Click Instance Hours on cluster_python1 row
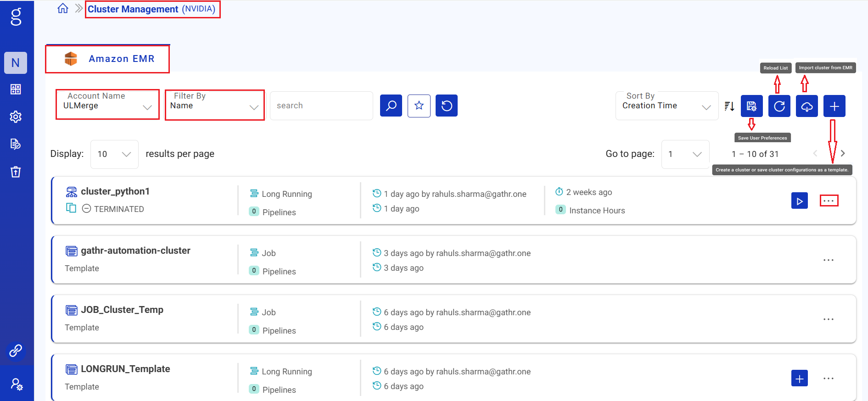Viewport: 868px width, 401px height. [x=590, y=210]
